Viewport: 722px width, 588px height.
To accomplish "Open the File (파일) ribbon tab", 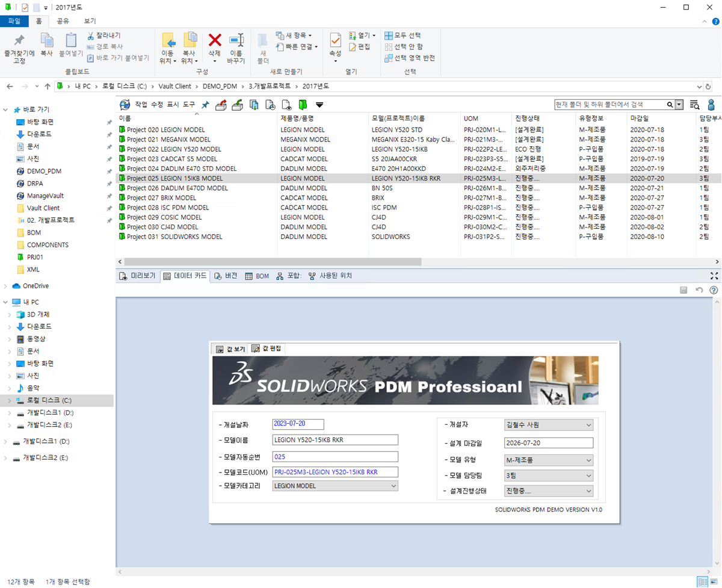I will tap(14, 20).
